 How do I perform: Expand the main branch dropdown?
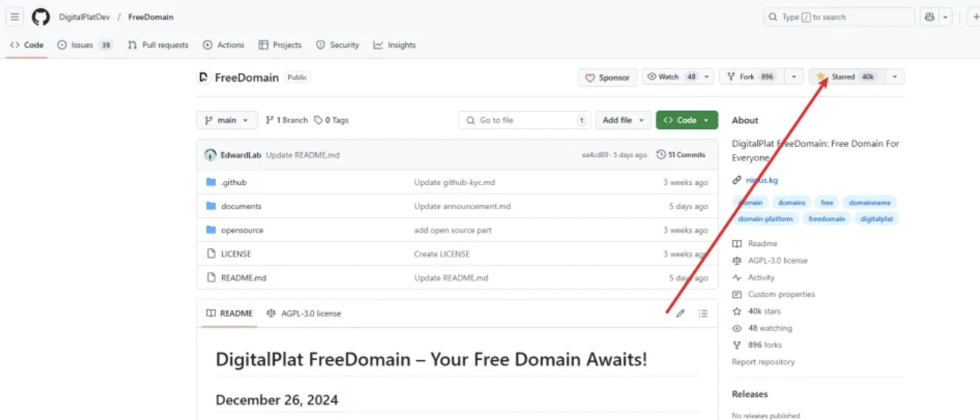coord(227,120)
